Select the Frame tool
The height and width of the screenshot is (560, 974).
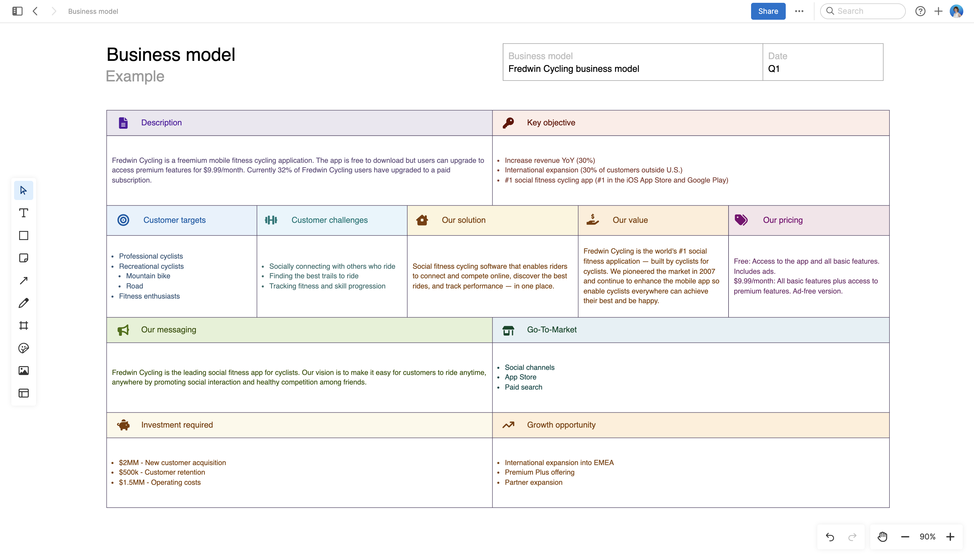coord(23,325)
